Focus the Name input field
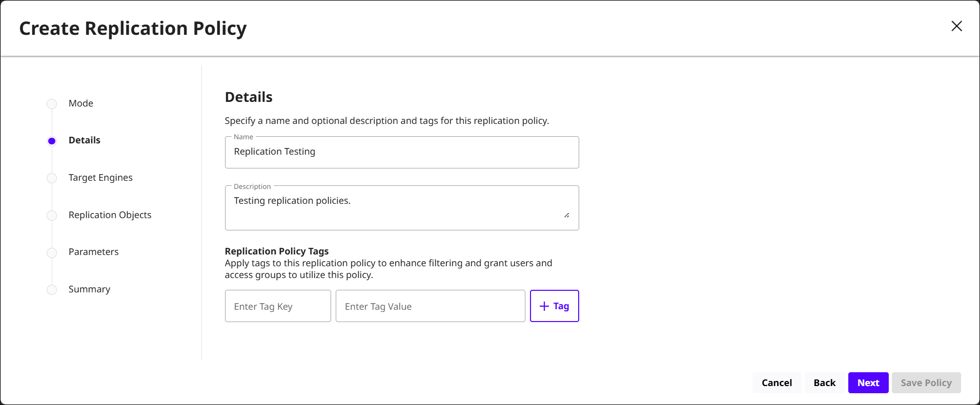This screenshot has height=405, width=980. (x=401, y=152)
